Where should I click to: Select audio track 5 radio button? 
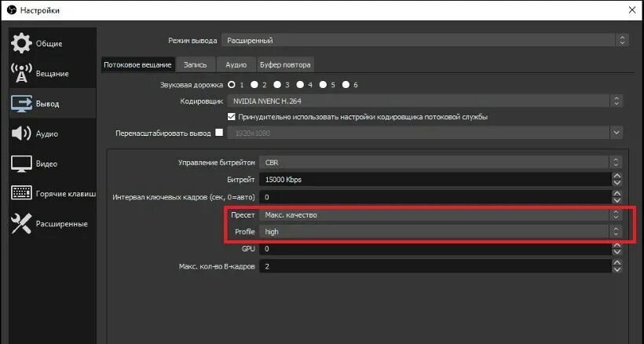coord(323,85)
